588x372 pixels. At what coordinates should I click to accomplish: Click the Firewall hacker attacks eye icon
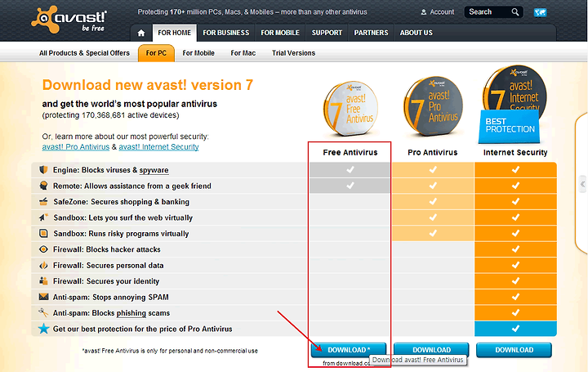(43, 249)
